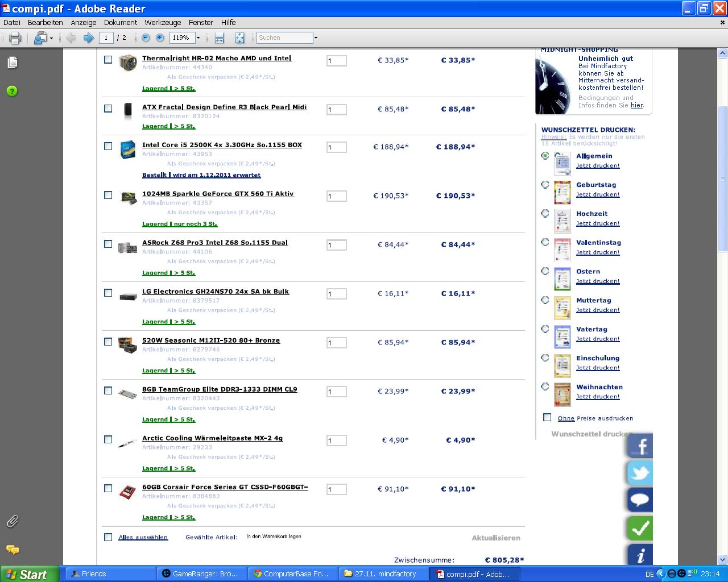Screen dimensions: 728x582
Task: Open the '27.11. mindfactory' folder taskbar item
Action: click(x=383, y=574)
